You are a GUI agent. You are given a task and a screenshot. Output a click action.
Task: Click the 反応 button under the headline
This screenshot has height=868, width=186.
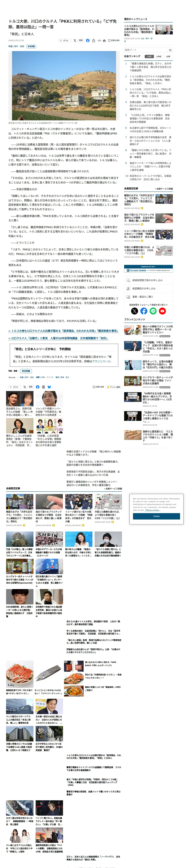click(81, 41)
